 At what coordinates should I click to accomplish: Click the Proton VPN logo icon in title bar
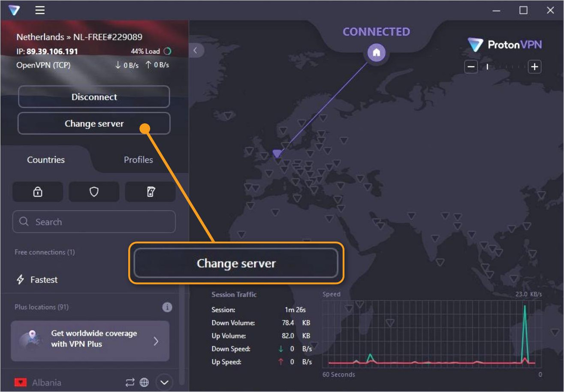pos(14,10)
